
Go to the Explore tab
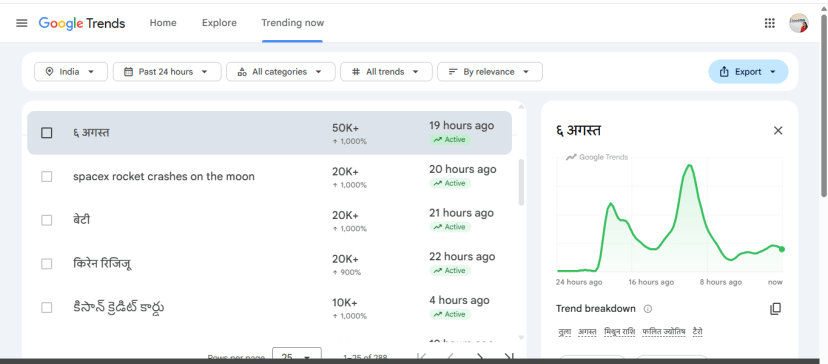[x=219, y=23]
